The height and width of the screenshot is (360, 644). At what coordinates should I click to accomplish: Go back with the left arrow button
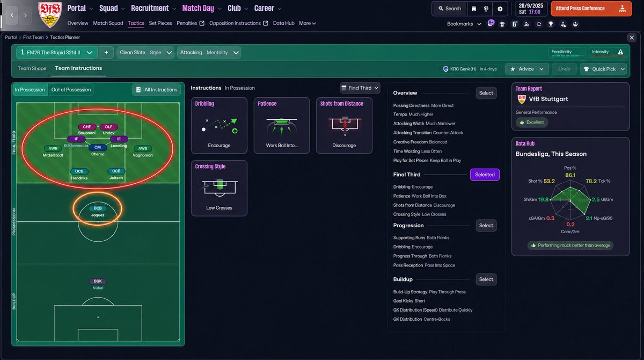coord(12,15)
